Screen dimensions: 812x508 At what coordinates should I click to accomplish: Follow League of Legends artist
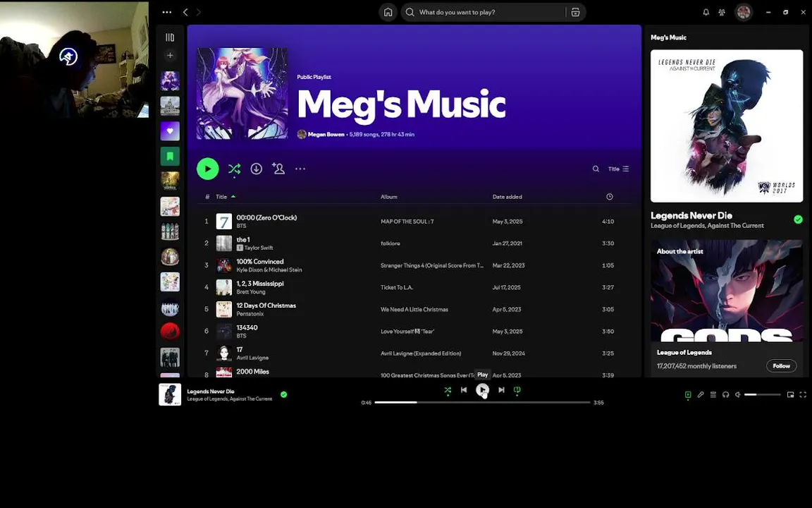(781, 365)
